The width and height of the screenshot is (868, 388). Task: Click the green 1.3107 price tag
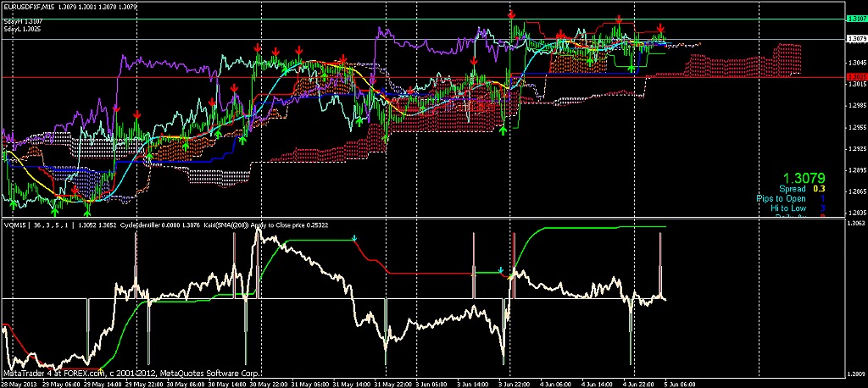pos(856,19)
